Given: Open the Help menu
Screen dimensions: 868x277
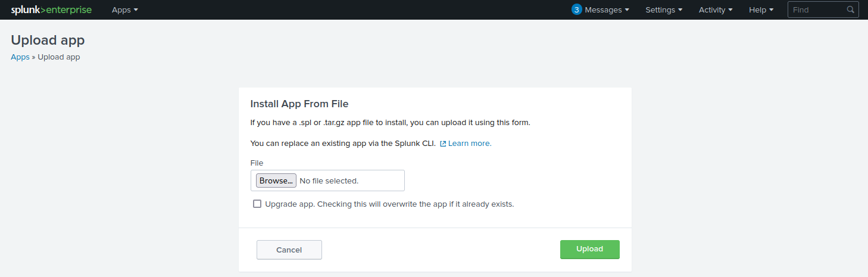Looking at the screenshot, I should [761, 10].
